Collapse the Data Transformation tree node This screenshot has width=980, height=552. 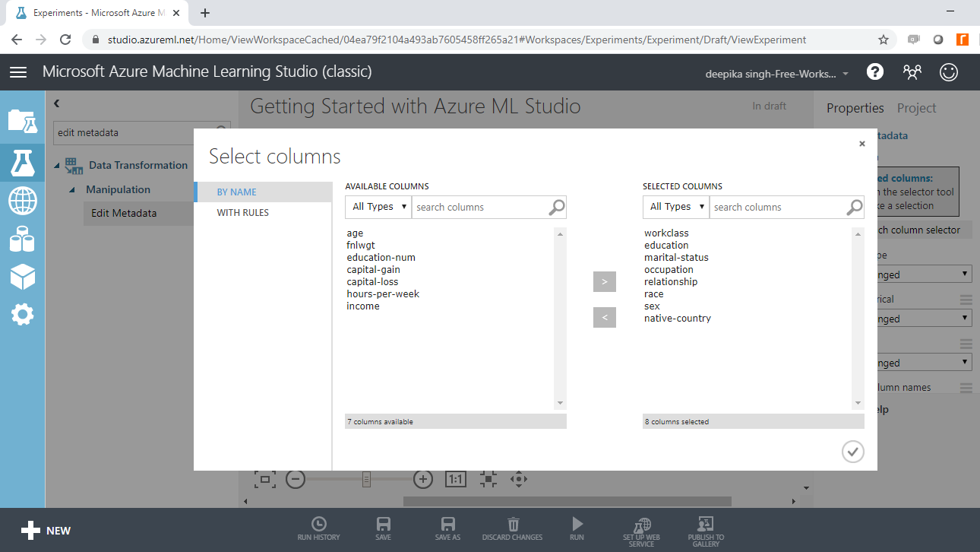(58, 165)
